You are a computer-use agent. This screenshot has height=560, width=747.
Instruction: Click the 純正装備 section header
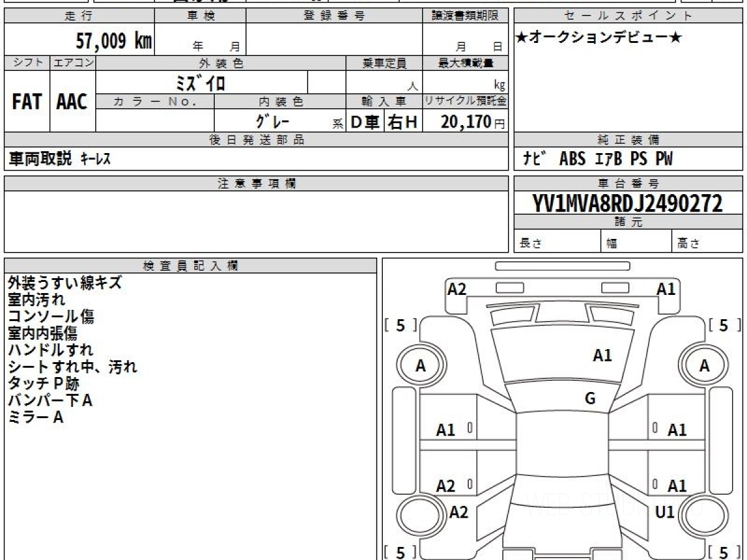click(628, 140)
